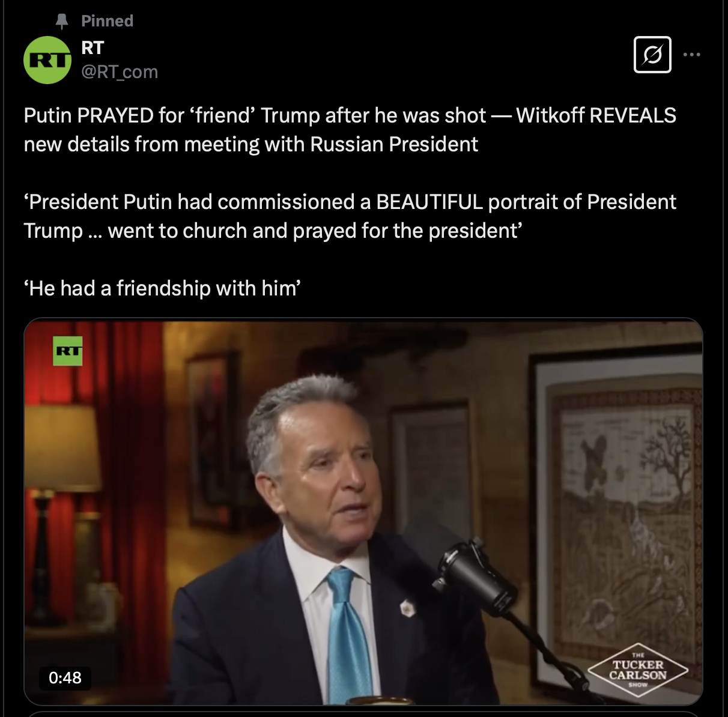Click the pushpin icon beside Pinned
The width and height of the screenshot is (728, 717).
tap(62, 21)
